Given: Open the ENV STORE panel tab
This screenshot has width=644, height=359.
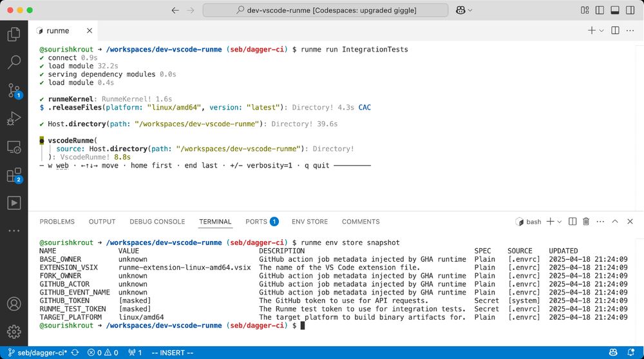Looking at the screenshot, I should (x=310, y=222).
